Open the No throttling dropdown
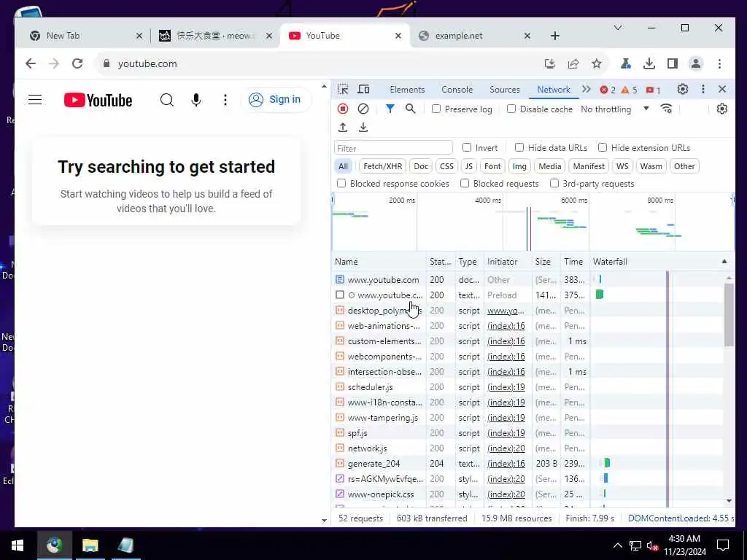The height and width of the screenshot is (560, 747). pyautogui.click(x=615, y=109)
